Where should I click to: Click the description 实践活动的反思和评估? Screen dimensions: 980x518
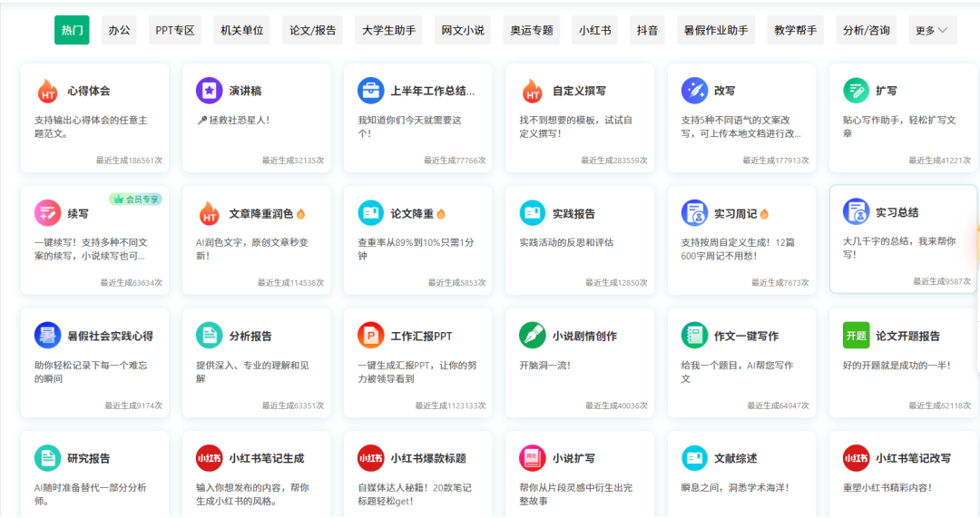[x=566, y=242]
